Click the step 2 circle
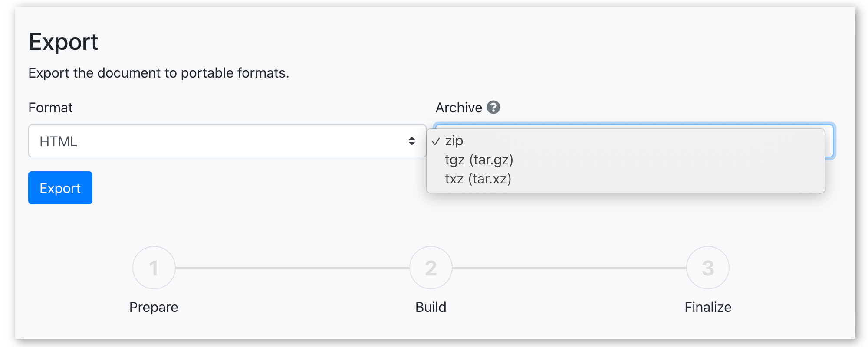The width and height of the screenshot is (868, 347). tap(431, 268)
